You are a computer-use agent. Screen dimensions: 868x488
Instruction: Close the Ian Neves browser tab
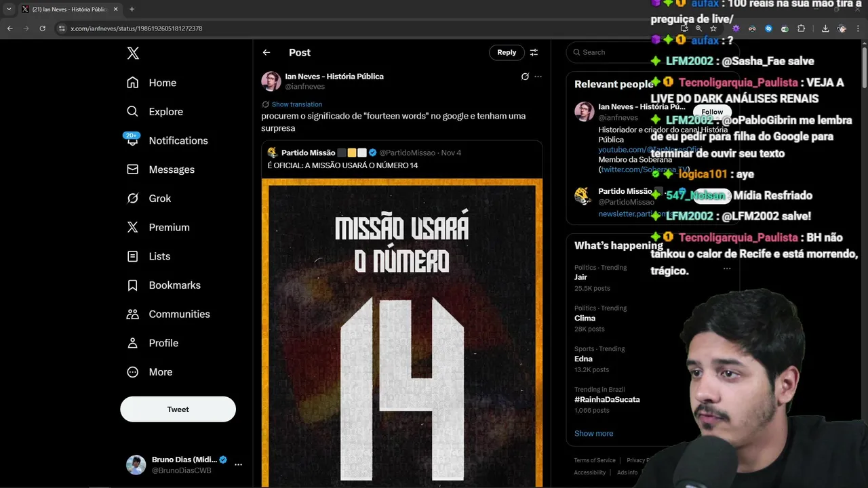point(115,9)
